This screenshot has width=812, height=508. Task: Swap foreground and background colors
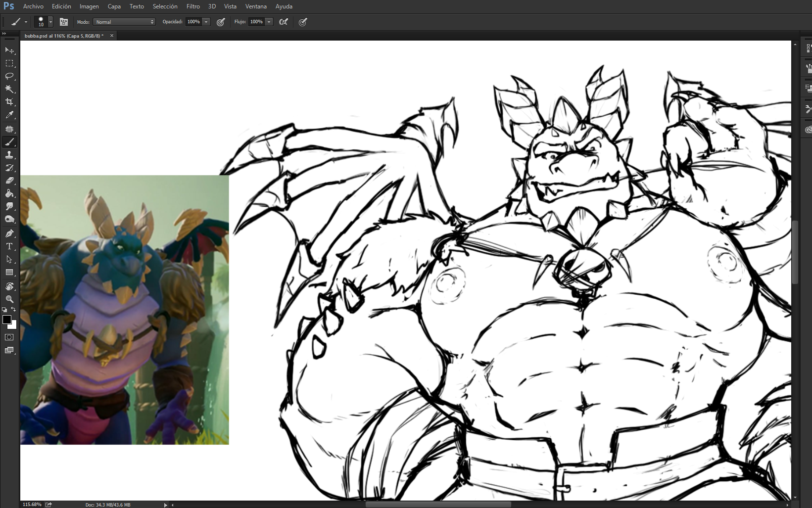pos(14,310)
